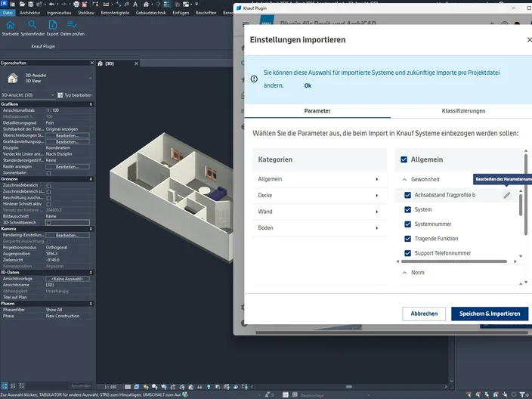The image size is (532, 399).
Task: Click the thin lines icon in quick access toolbar
Action: click(166, 4)
